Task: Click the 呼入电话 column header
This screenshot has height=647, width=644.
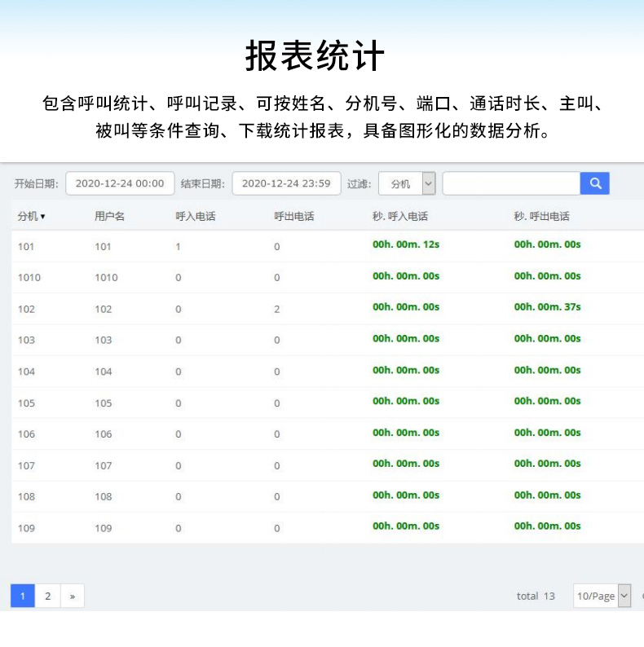Action: tap(196, 216)
